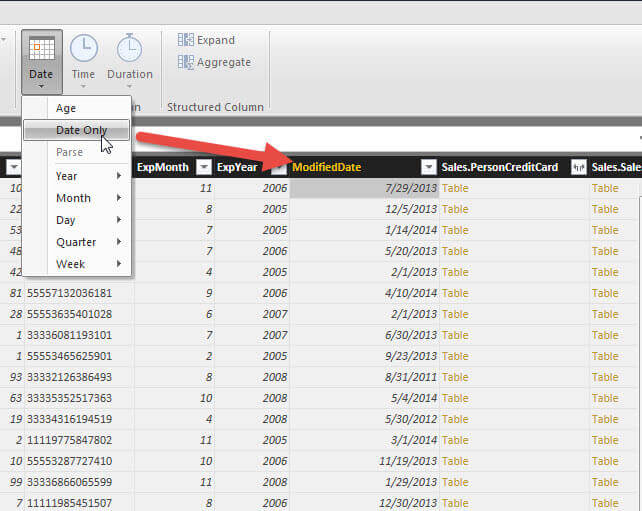Click the Duration stopwatch icon
Viewport: 642px width, 511px height.
(x=130, y=49)
